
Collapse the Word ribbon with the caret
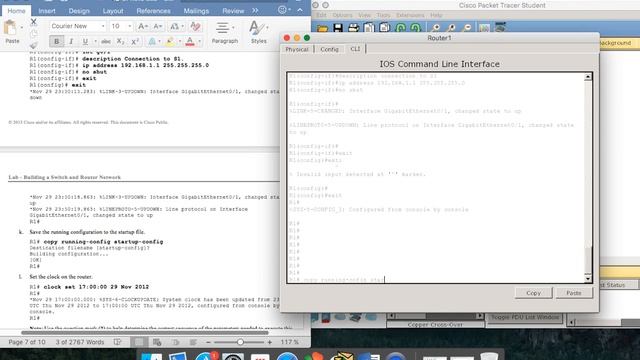pyautogui.click(x=300, y=10)
